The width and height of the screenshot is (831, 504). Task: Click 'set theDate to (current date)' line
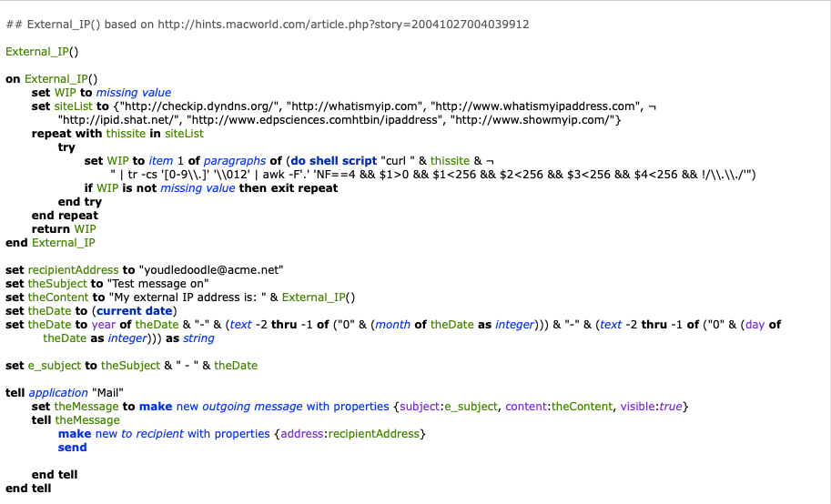91,311
